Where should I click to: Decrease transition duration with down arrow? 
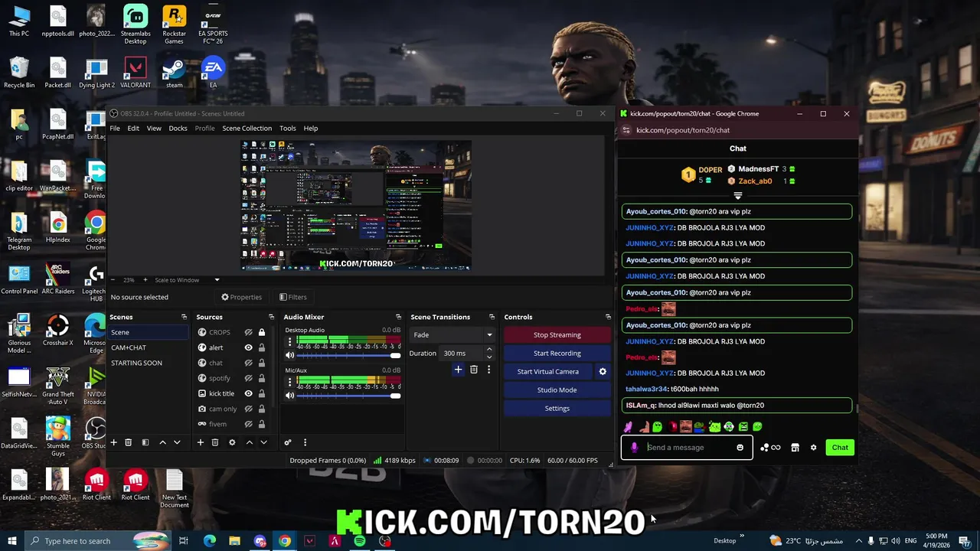point(489,357)
